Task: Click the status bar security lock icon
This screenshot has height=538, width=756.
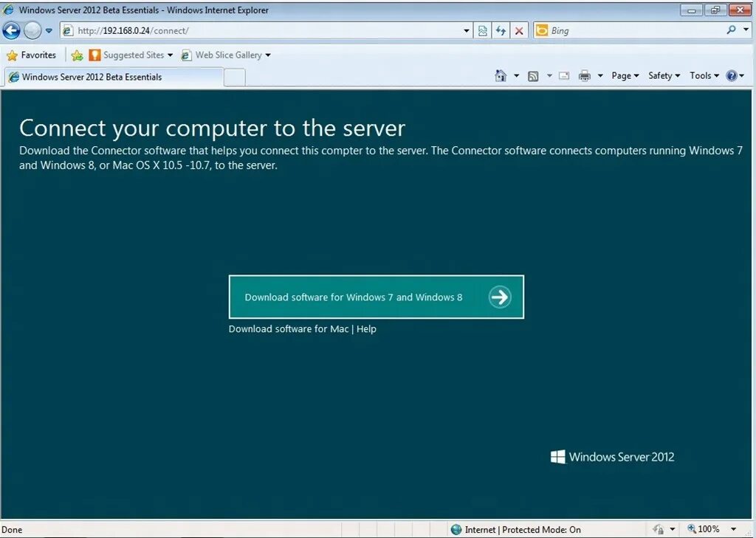Action: [x=659, y=529]
